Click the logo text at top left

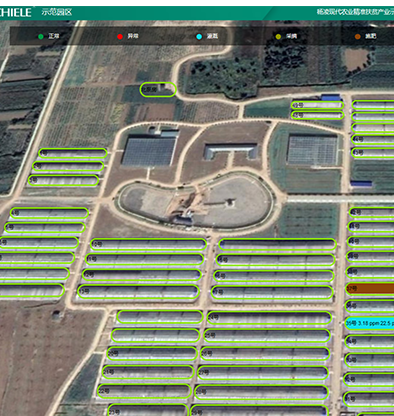click(x=15, y=12)
